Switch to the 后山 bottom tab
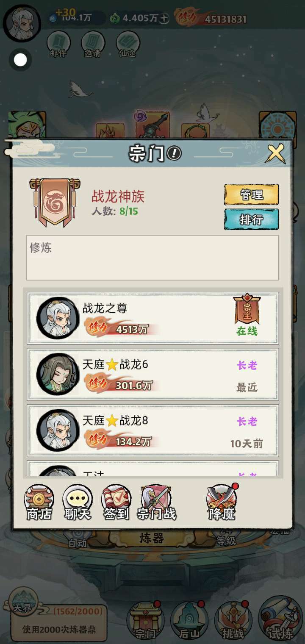 pyautogui.click(x=189, y=621)
